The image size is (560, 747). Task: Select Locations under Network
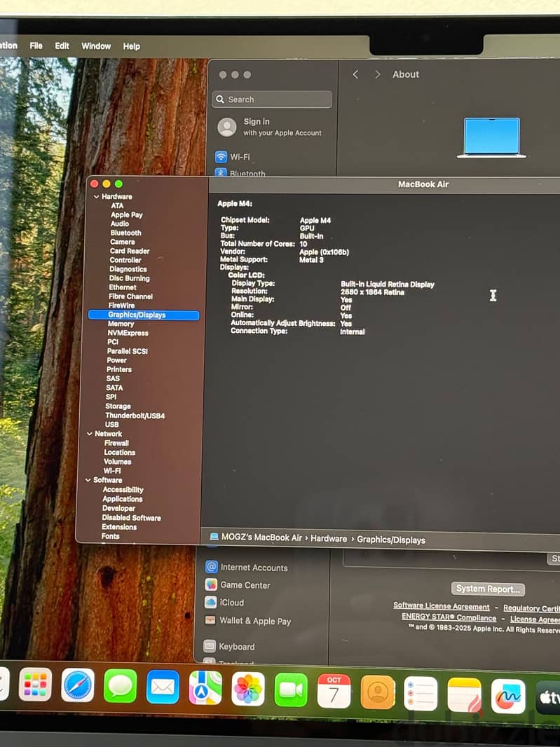coord(120,452)
